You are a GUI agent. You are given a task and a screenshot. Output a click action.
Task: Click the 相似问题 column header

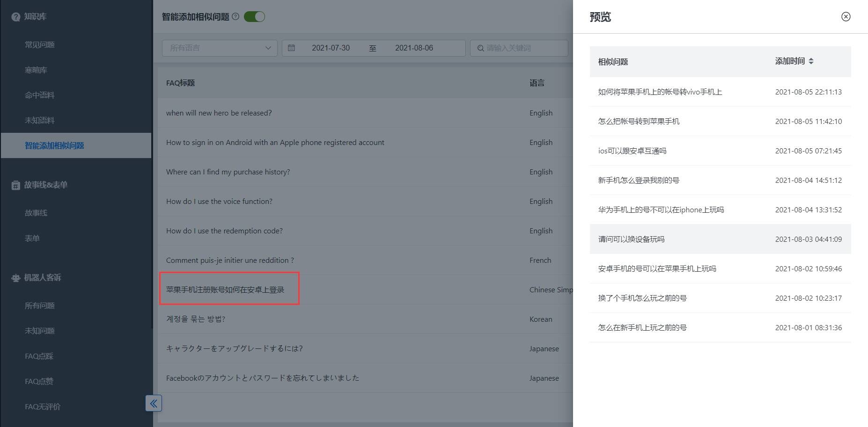tap(613, 62)
